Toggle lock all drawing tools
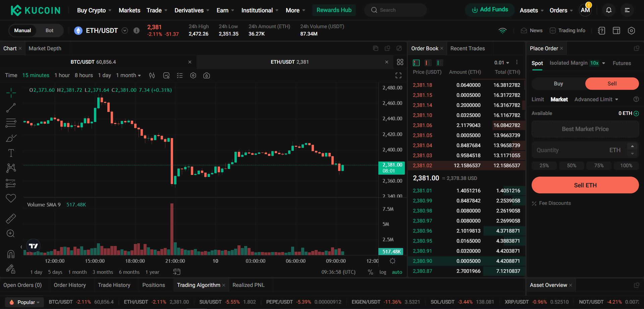The height and width of the screenshot is (309, 644). click(x=11, y=269)
